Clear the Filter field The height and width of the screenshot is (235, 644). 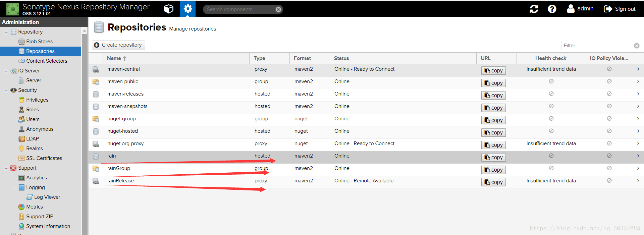point(637,46)
